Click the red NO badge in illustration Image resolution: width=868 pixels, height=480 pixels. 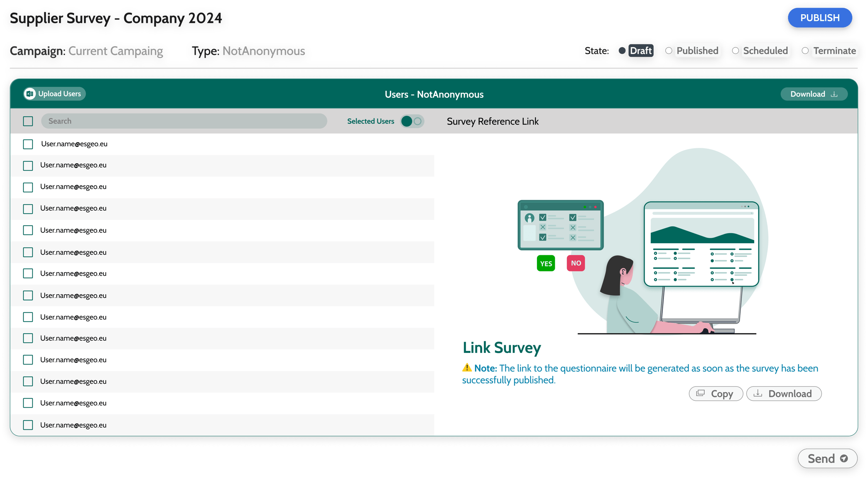coord(576,263)
